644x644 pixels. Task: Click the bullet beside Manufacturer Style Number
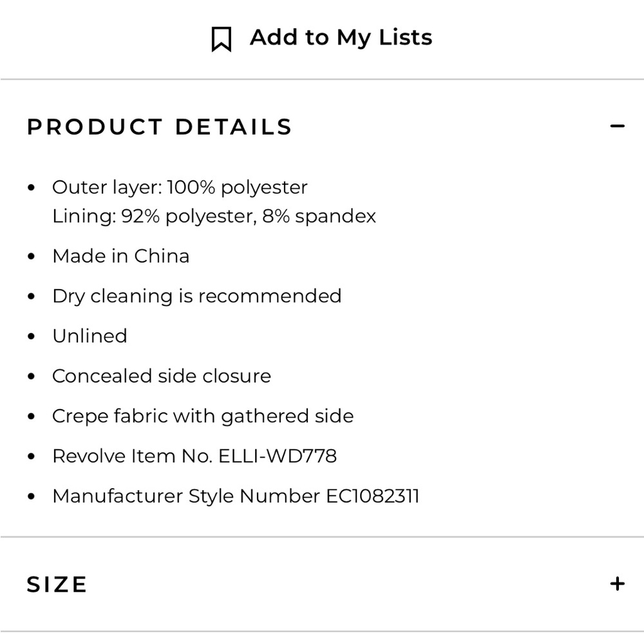click(31, 496)
